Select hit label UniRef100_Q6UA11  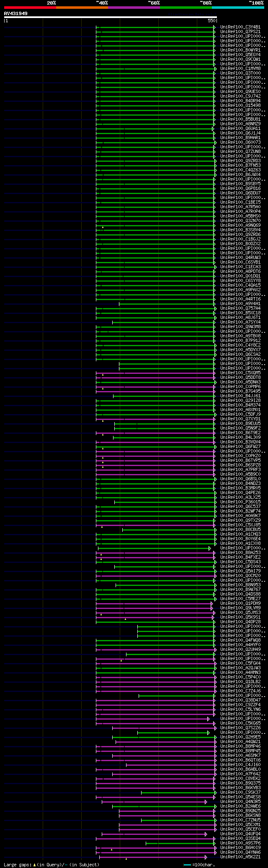pos(240,129)
